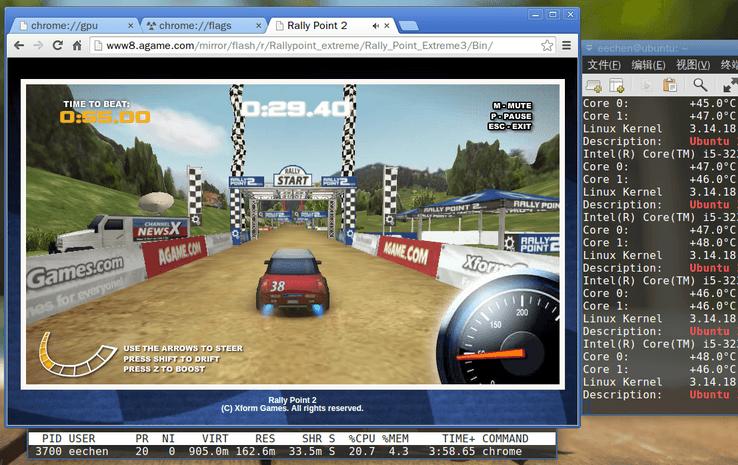Reload the Rally Point page
This screenshot has height=465, width=738.
click(x=57, y=46)
